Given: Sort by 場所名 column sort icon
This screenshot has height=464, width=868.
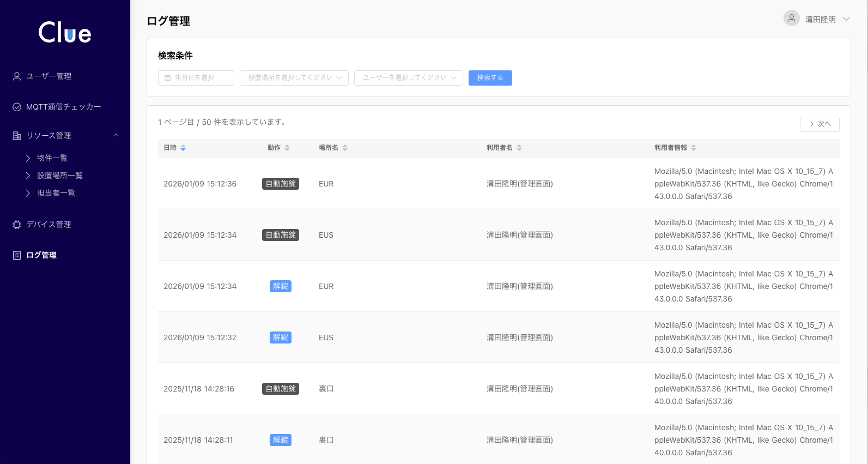Looking at the screenshot, I should pos(345,148).
